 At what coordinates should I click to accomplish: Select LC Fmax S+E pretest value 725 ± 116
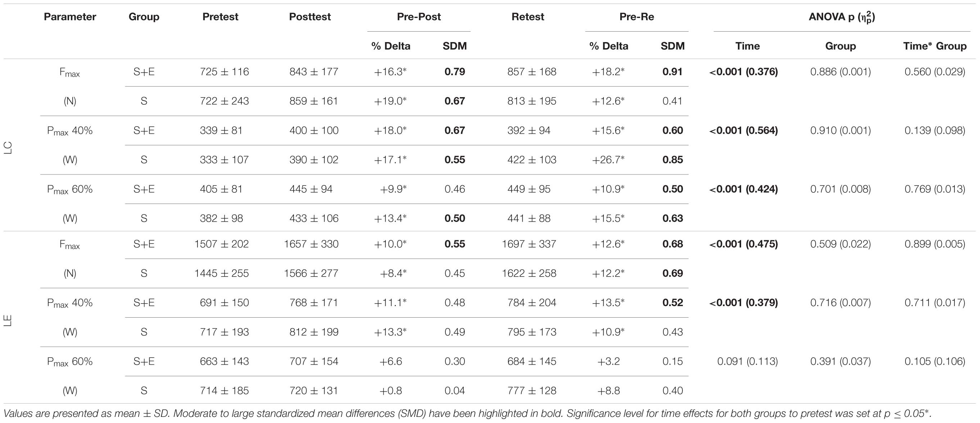click(x=224, y=72)
